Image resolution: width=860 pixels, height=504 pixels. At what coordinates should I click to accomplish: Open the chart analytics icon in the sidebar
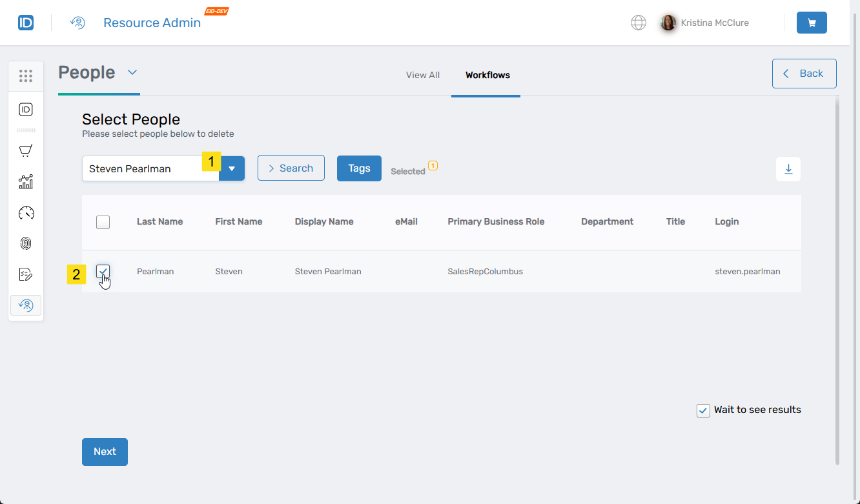(26, 181)
